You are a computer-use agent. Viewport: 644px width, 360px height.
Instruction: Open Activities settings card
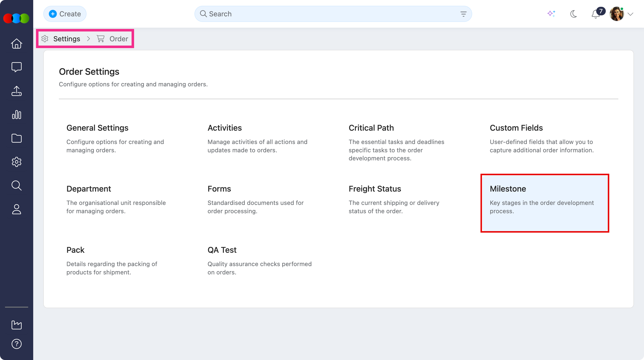click(262, 142)
